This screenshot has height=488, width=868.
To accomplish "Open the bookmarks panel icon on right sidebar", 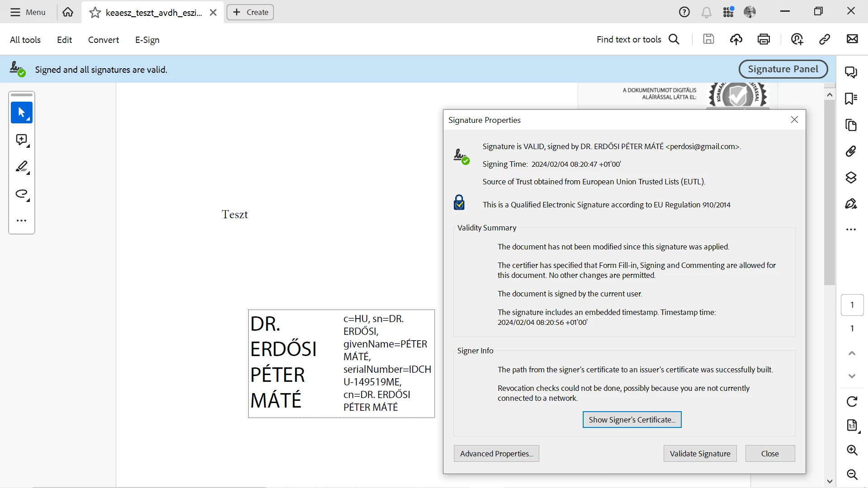I will tap(851, 99).
